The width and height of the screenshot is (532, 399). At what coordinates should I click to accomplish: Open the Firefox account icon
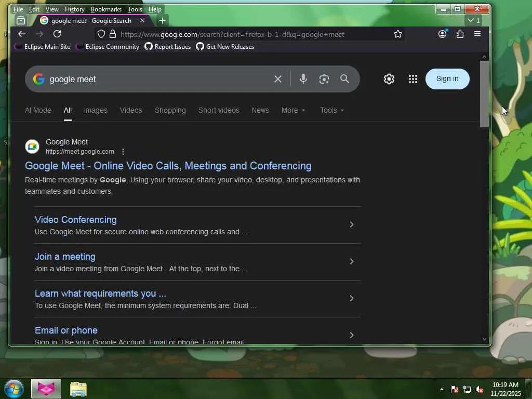tap(443, 34)
